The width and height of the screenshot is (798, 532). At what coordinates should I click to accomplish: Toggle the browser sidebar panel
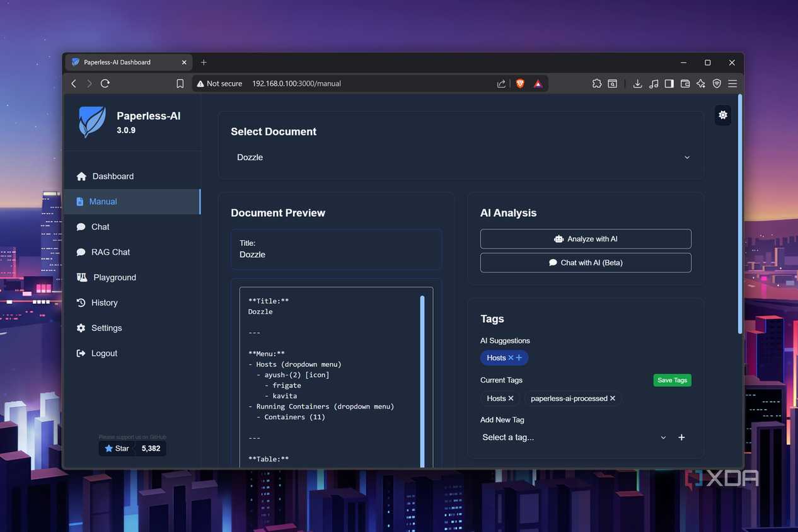click(669, 83)
